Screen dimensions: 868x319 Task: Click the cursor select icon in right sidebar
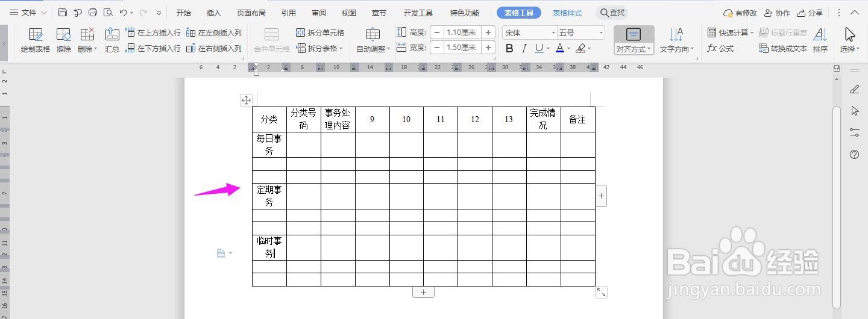[854, 111]
